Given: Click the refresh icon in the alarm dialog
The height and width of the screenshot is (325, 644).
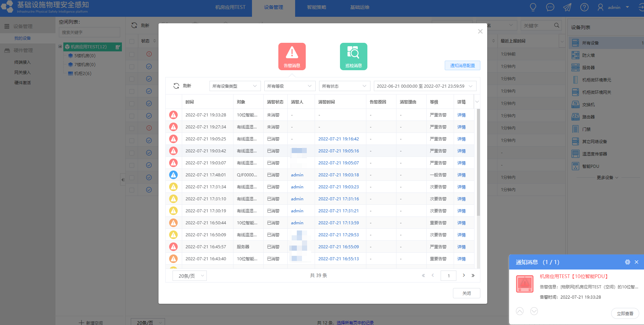Looking at the screenshot, I should coord(176,86).
